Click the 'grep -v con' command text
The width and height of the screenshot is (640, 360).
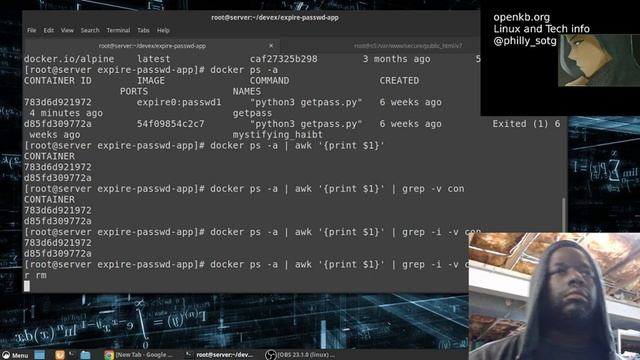tap(433, 189)
